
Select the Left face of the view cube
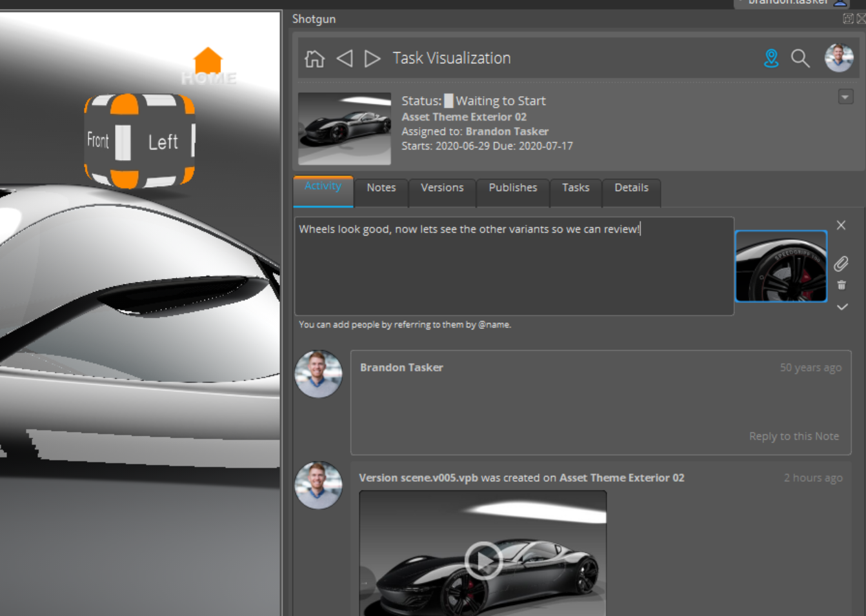pos(163,141)
